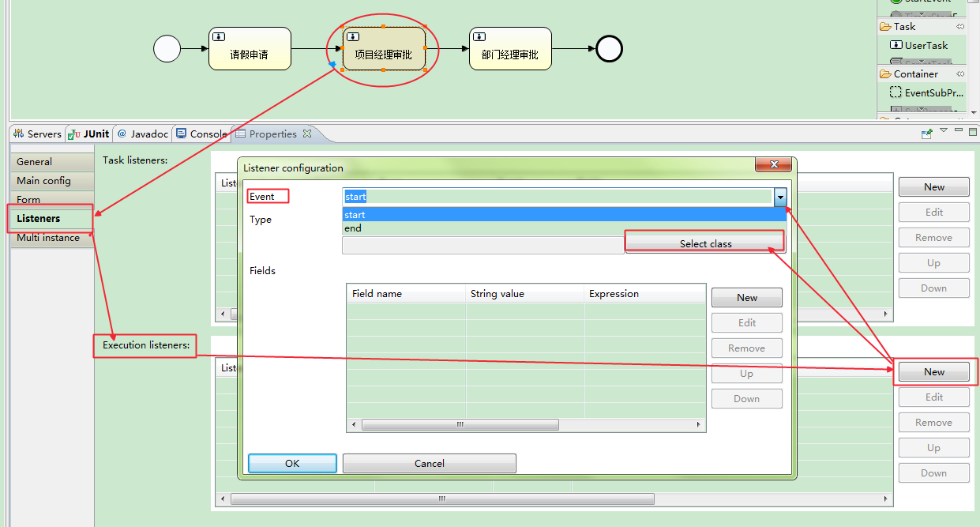Click Down for Task listeners
Viewport: 980px width, 527px height.
934,288
